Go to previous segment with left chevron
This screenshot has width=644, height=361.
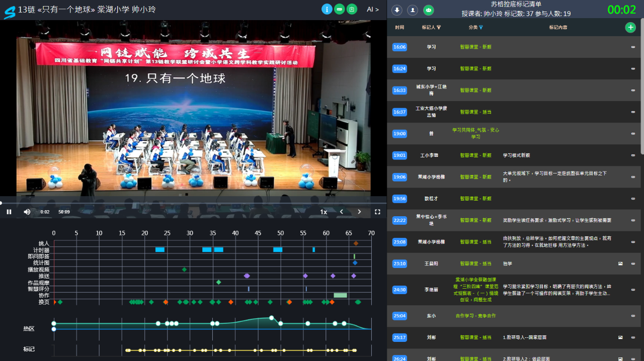point(342,212)
